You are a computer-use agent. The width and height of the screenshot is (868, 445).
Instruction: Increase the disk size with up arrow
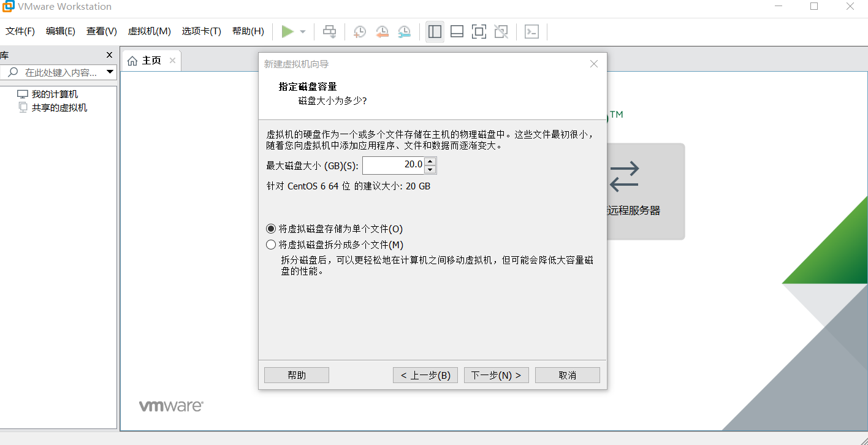tap(430, 162)
